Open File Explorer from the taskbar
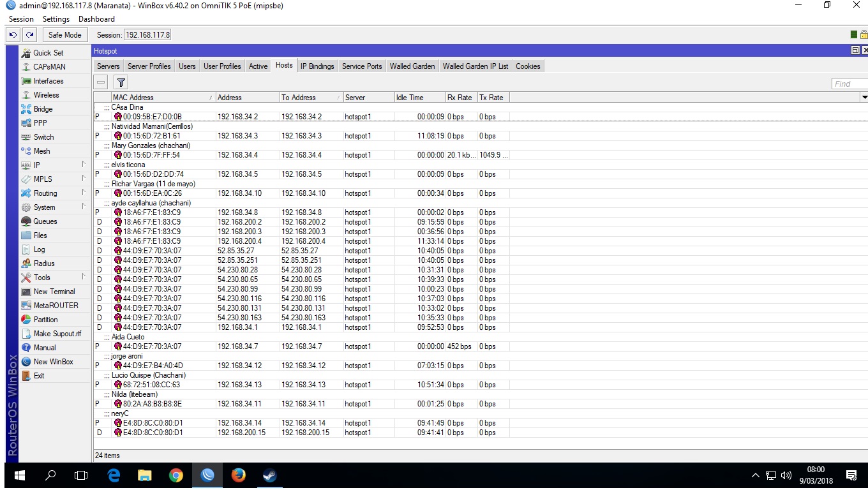The width and height of the screenshot is (868, 490). pyautogui.click(x=145, y=475)
